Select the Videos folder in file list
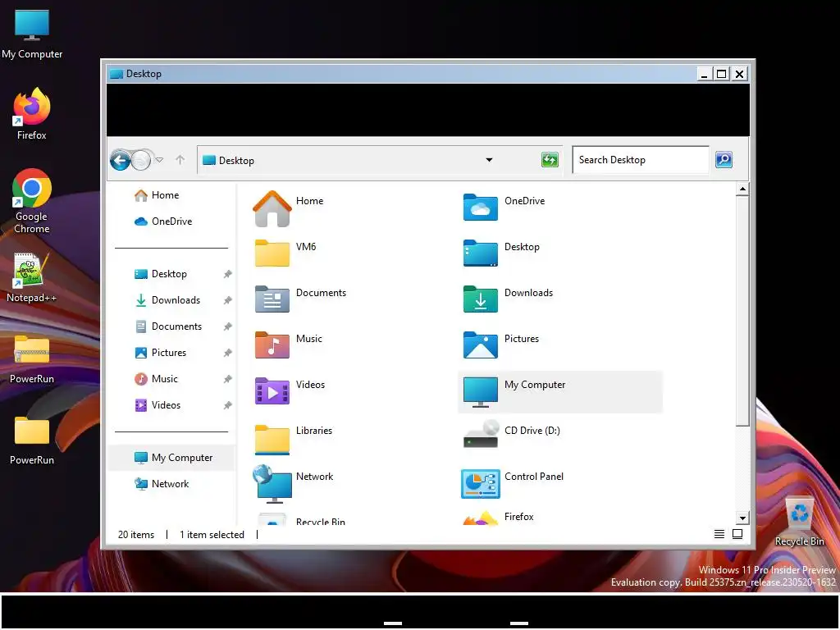 click(272, 391)
